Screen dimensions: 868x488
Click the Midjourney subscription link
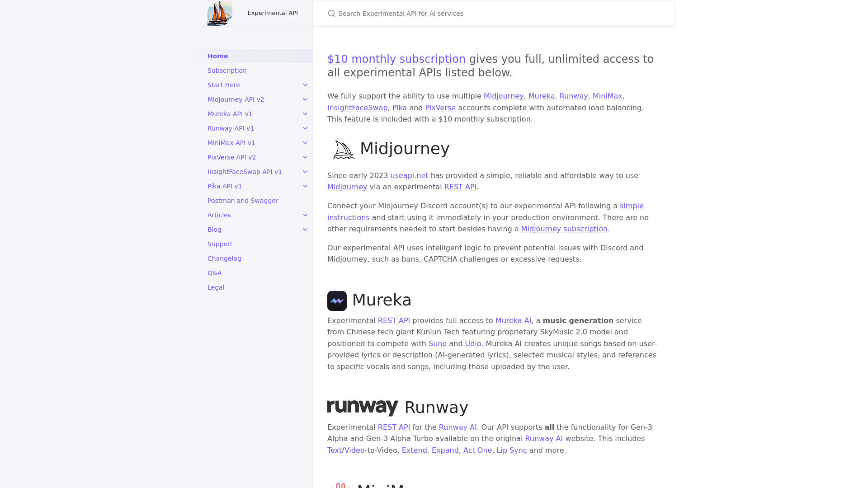564,229
